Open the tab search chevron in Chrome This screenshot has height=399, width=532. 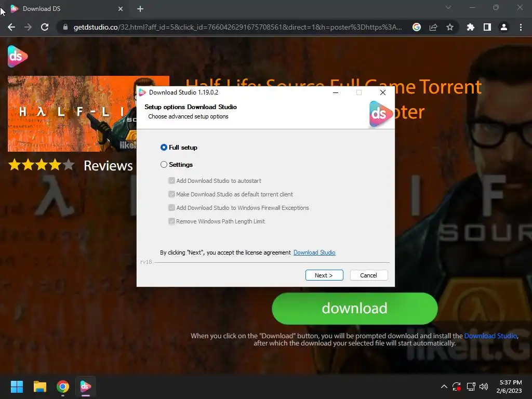[x=448, y=7]
